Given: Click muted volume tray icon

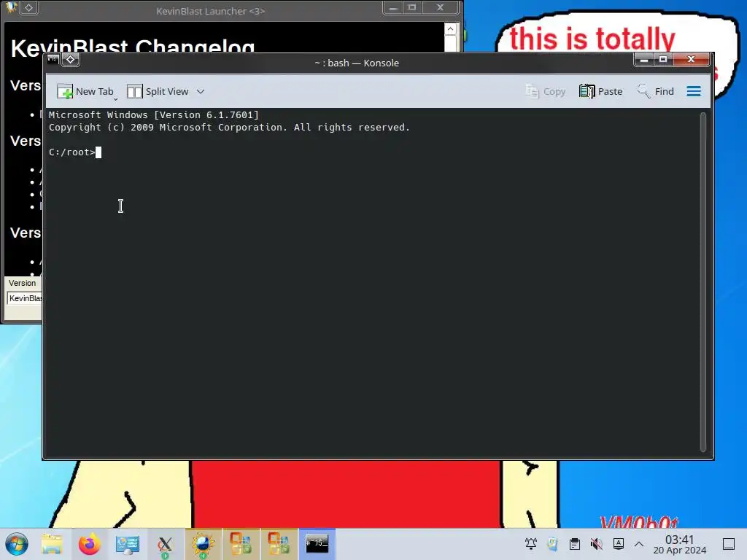Looking at the screenshot, I should pyautogui.click(x=597, y=543).
